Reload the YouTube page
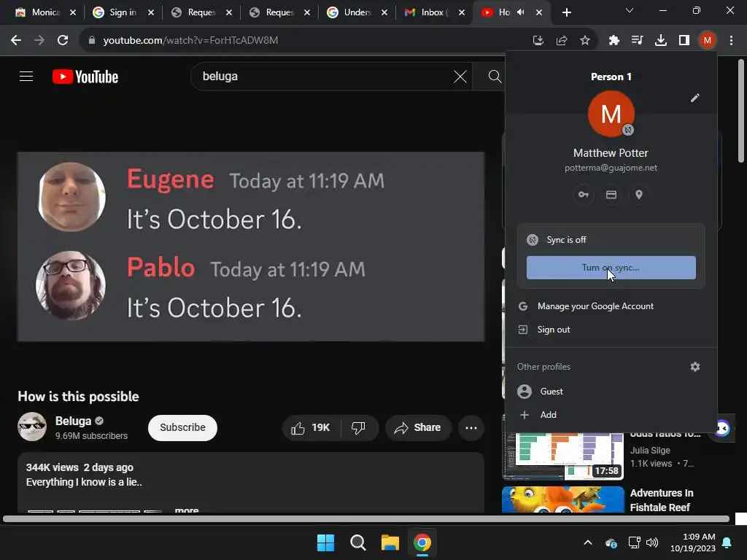Image resolution: width=747 pixels, height=560 pixels. (x=63, y=40)
